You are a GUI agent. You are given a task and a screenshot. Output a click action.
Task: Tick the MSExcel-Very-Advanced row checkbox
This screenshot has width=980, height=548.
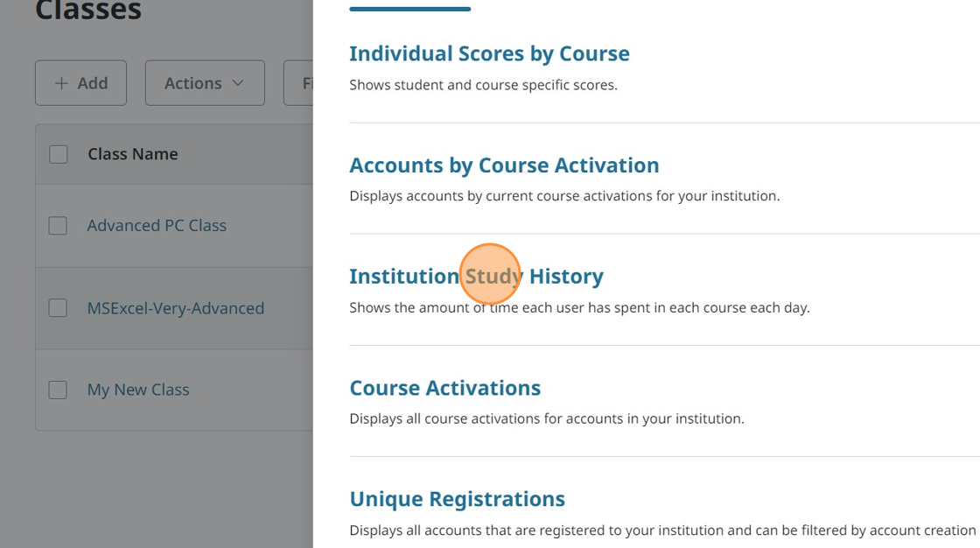[58, 308]
